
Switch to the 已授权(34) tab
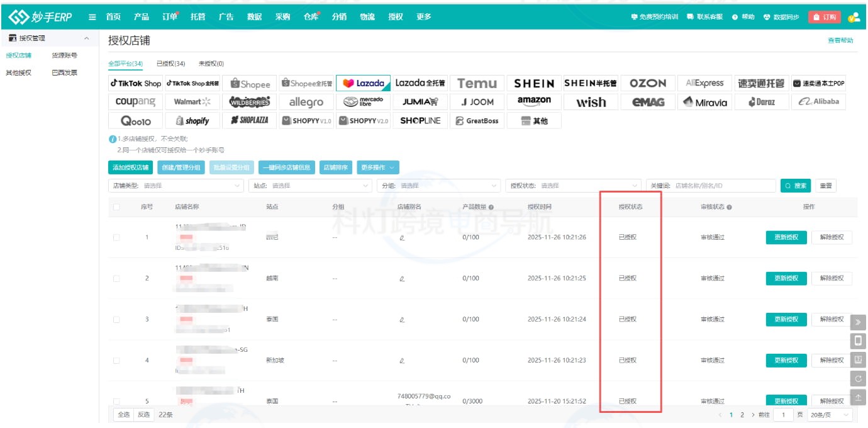click(x=170, y=64)
